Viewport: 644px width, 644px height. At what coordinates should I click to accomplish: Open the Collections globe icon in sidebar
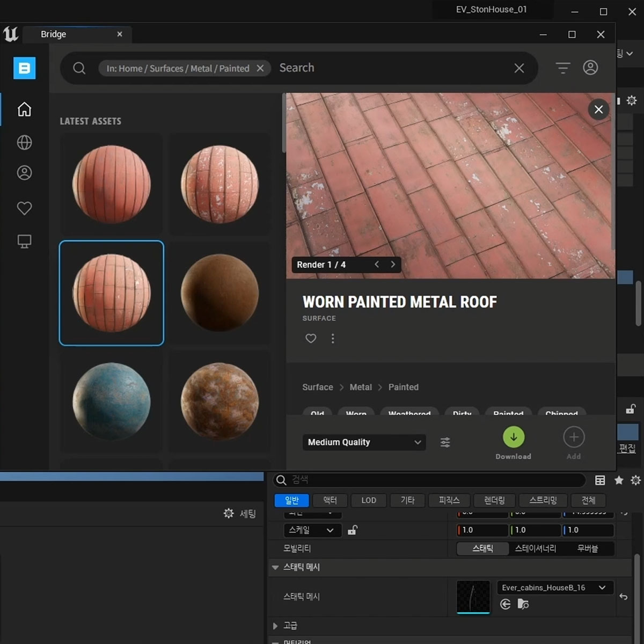[24, 142]
